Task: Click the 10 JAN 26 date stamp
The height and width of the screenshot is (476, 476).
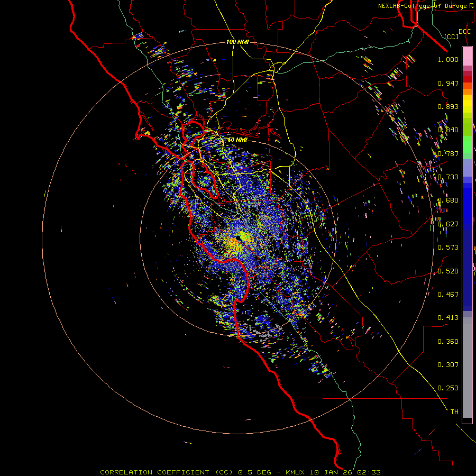Action: 330,472
